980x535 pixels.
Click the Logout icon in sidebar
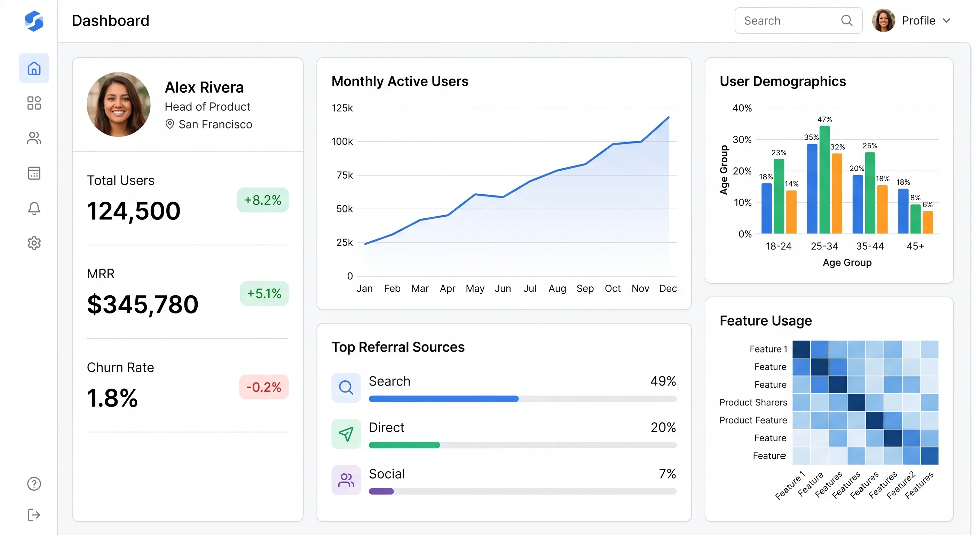point(34,515)
